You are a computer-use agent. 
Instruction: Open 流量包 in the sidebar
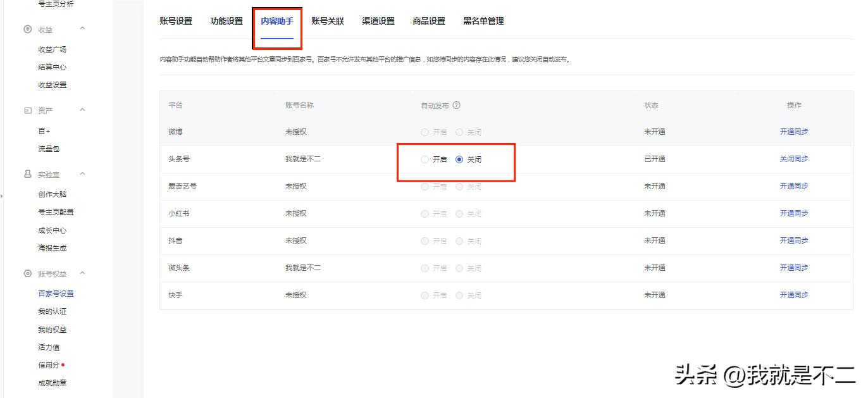pos(49,149)
